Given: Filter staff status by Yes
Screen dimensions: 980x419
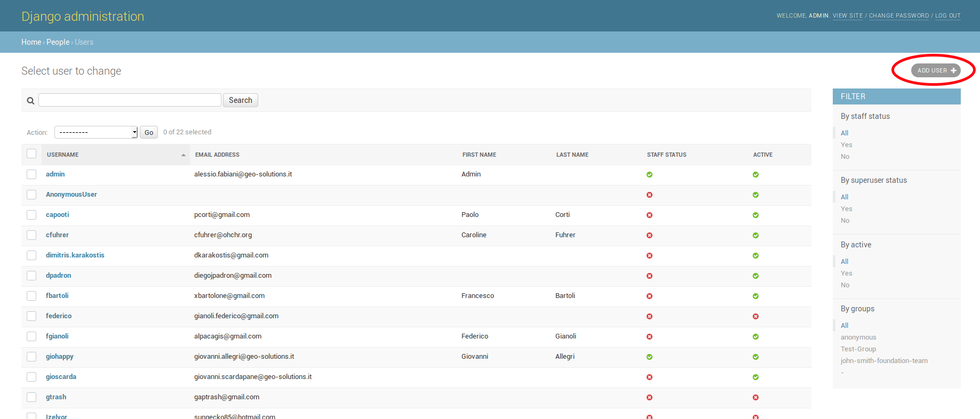Looking at the screenshot, I should pyautogui.click(x=846, y=145).
